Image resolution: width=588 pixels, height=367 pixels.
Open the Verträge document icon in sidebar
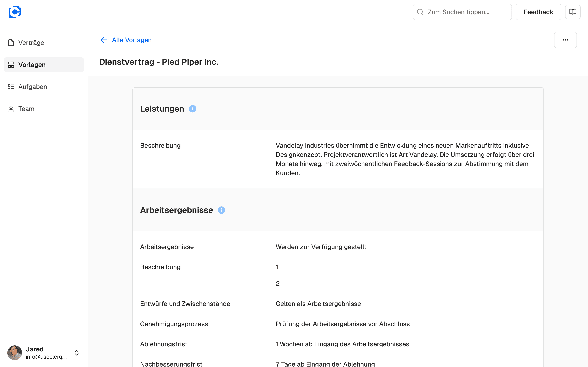(x=11, y=43)
